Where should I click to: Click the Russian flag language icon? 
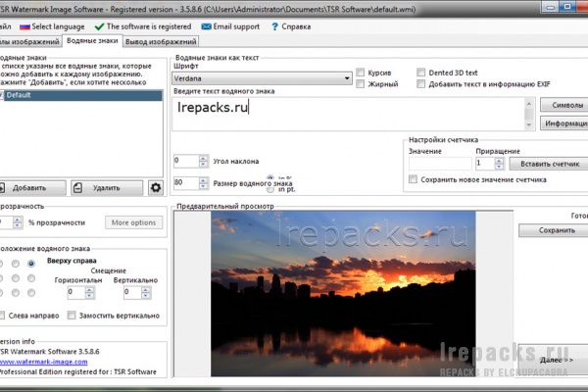[24, 26]
